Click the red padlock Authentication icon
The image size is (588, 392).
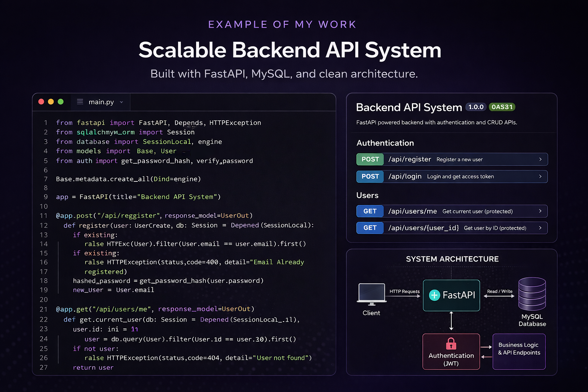click(x=451, y=343)
